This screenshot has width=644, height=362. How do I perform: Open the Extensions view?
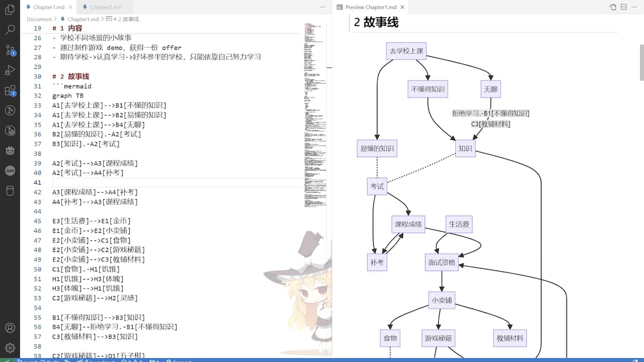coord(10,90)
